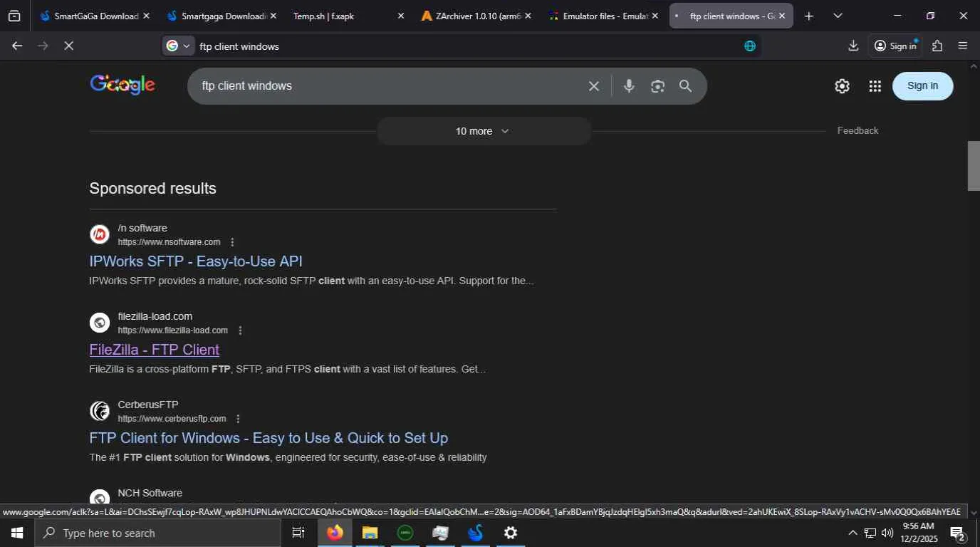Click the CerberusFTP favicon
Image resolution: width=980 pixels, height=547 pixels.
click(100, 411)
